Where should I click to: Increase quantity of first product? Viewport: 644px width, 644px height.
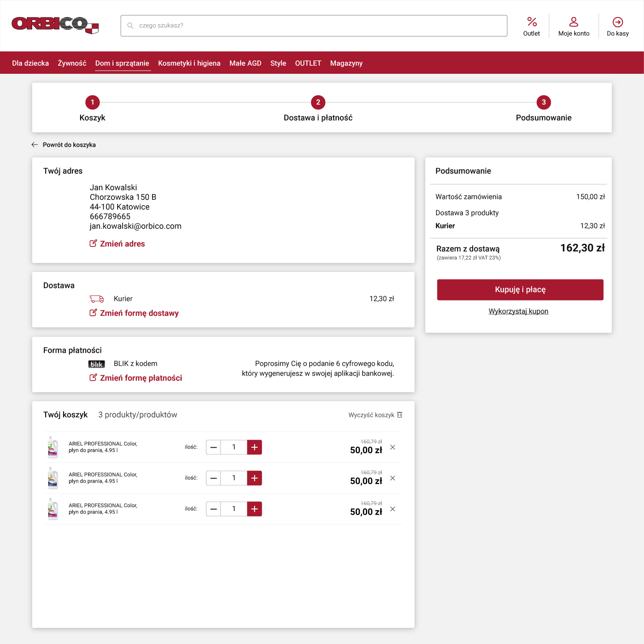tap(254, 447)
